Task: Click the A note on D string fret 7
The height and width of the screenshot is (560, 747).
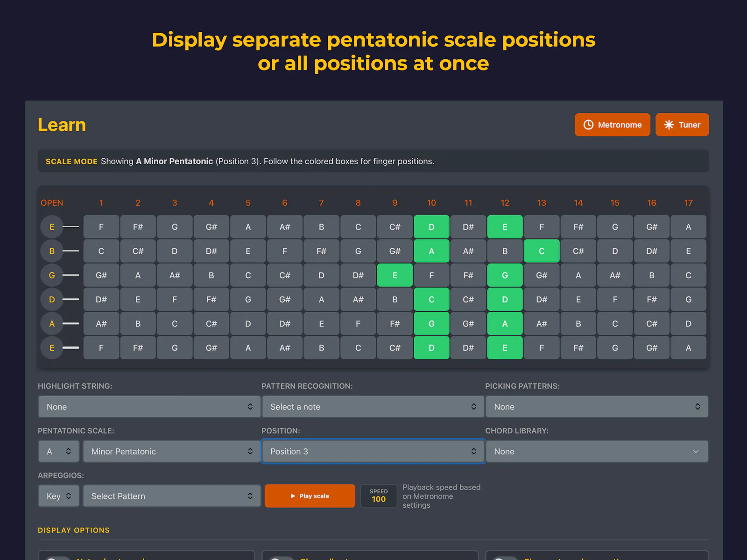Action: 321,299
